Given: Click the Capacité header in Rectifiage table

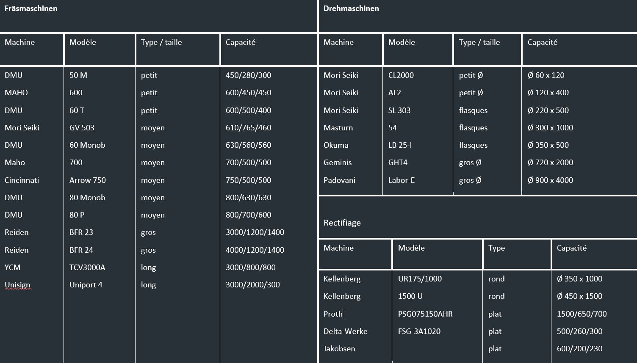Looking at the screenshot, I should (572, 248).
